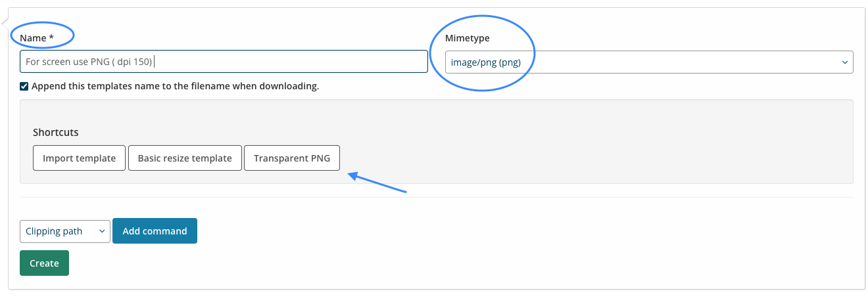Click the Mimetype field label

(468, 38)
